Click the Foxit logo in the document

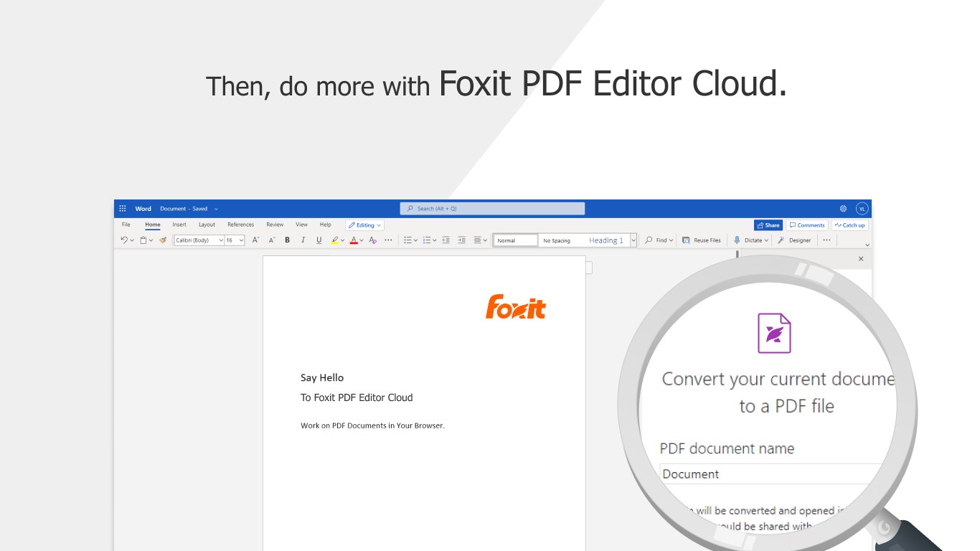tap(516, 306)
